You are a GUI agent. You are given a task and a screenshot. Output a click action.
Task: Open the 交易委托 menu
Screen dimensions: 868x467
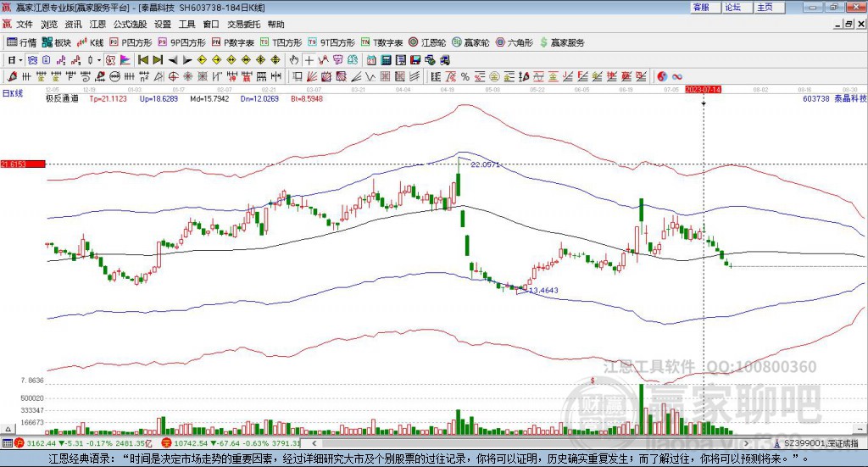243,25
